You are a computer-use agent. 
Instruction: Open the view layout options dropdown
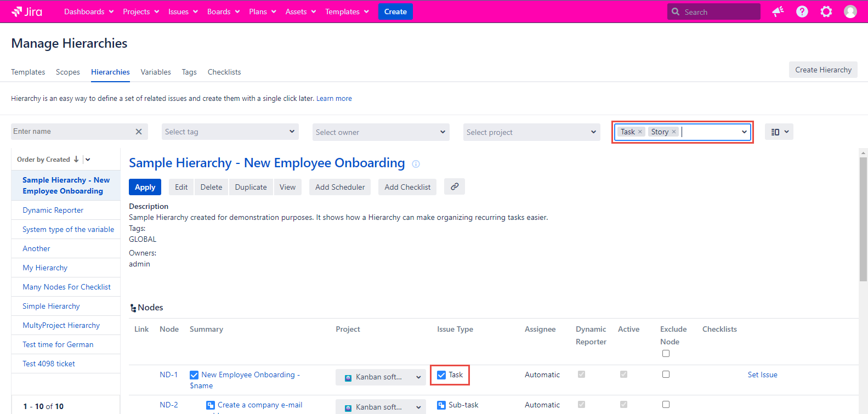tap(779, 132)
